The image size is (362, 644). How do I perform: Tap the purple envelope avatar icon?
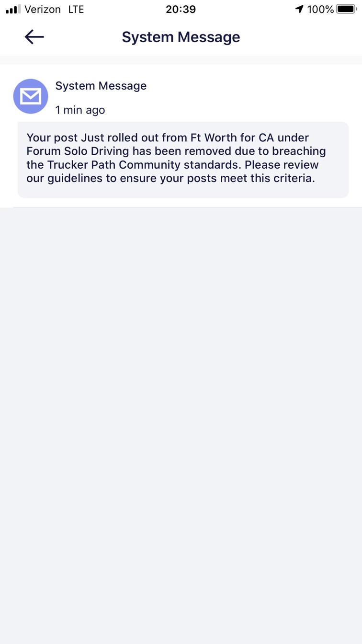pos(31,96)
